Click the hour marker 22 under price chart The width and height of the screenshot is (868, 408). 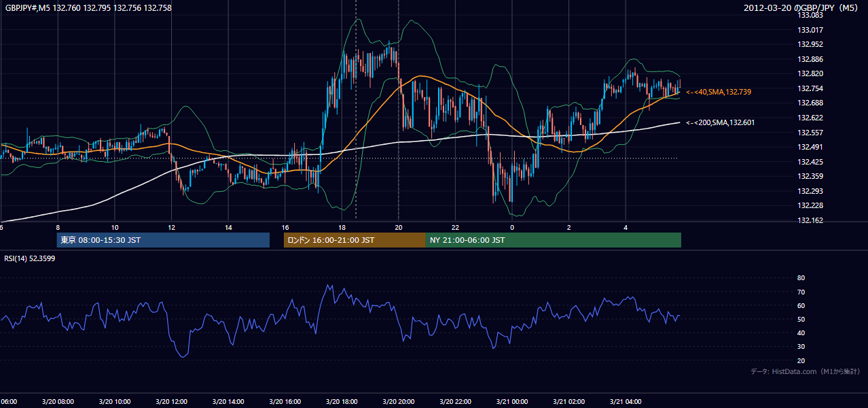456,227
